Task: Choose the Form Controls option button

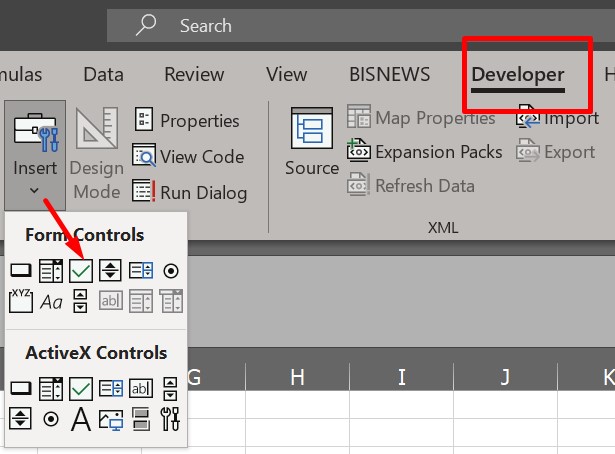Action: tap(171, 270)
